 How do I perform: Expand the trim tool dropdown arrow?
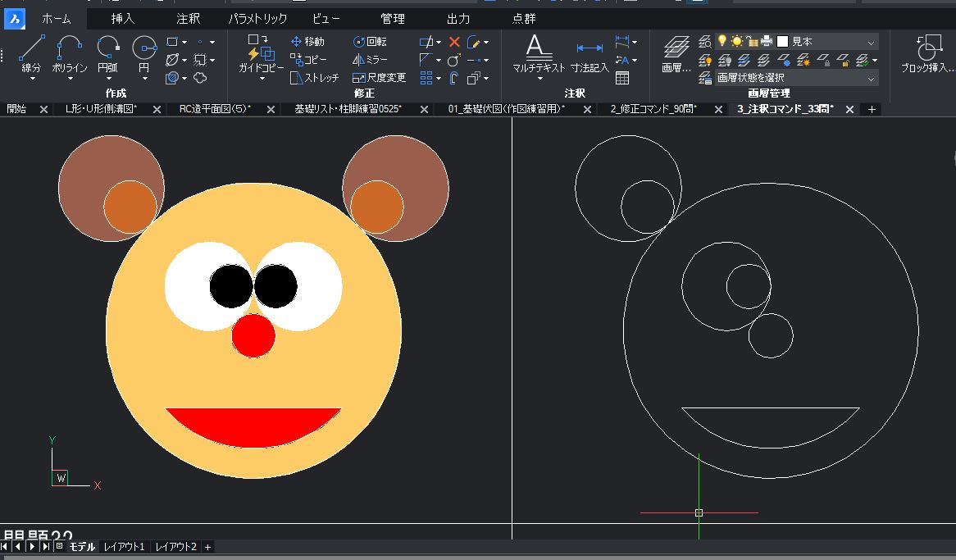click(x=439, y=43)
